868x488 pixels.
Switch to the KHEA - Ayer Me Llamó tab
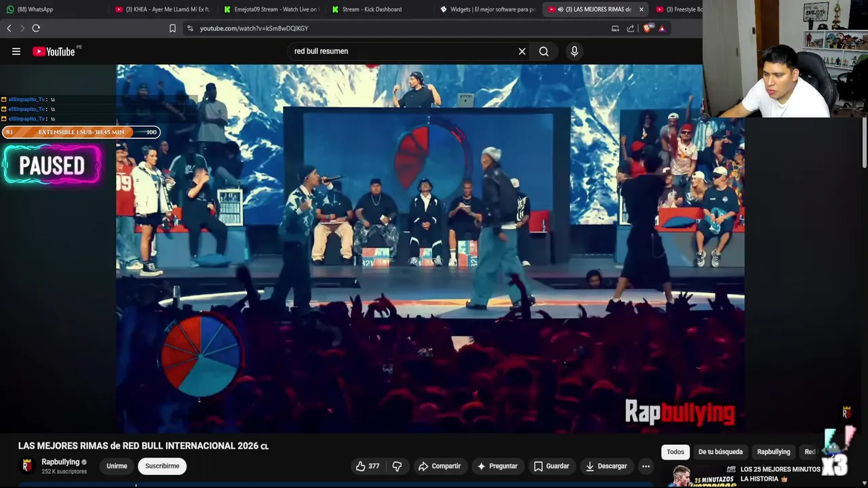coord(163,9)
